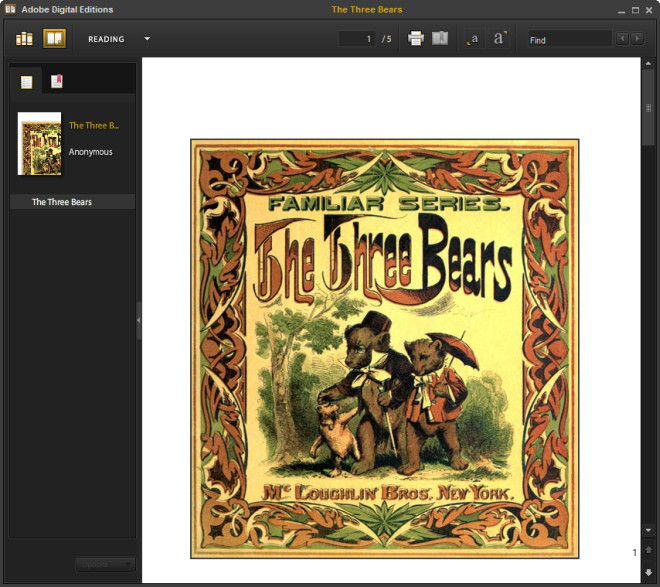Click the Three Bears cover page image
Viewport: 660px width, 587px height.
(x=385, y=349)
